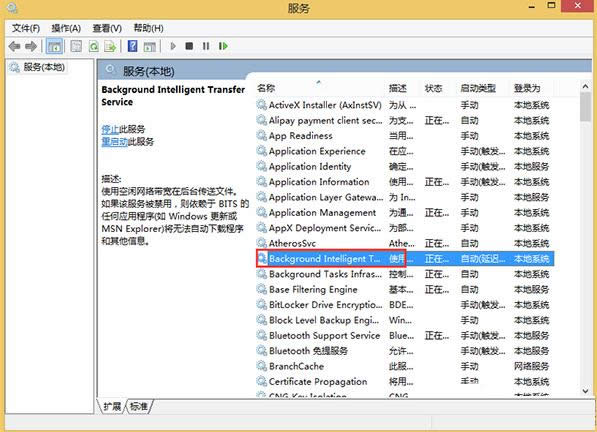Select the Application Management service
The width and height of the screenshot is (597, 432).
[x=405, y=212]
